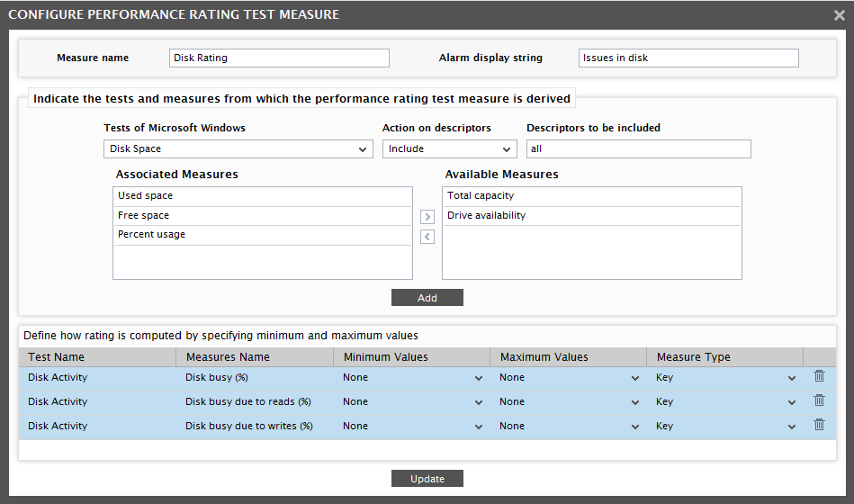The width and height of the screenshot is (854, 504).
Task: Focus the Measure name field
Action: click(x=279, y=58)
